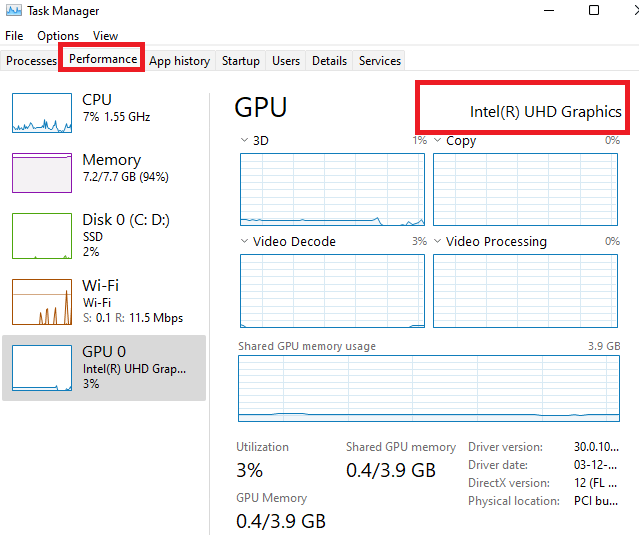The height and width of the screenshot is (550, 639).
Task: Open the File menu
Action: tap(14, 36)
